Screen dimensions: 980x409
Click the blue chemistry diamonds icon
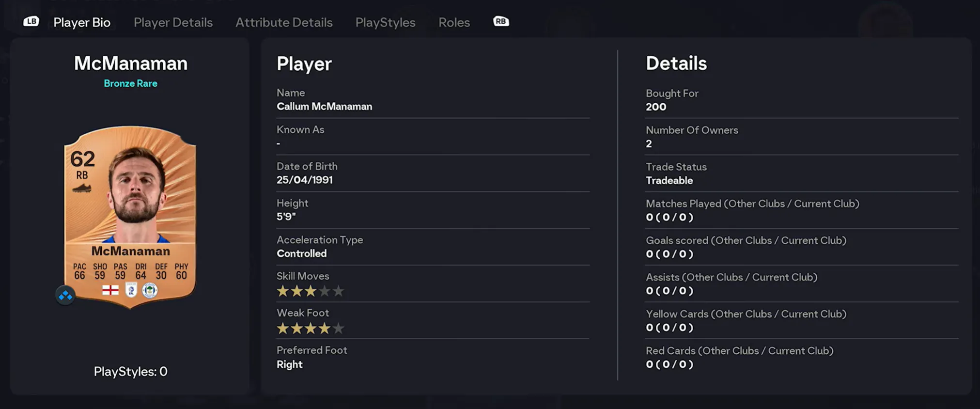click(65, 295)
